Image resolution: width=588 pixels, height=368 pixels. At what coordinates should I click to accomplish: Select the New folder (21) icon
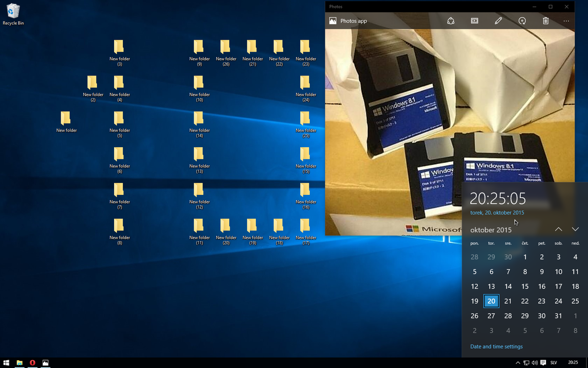click(252, 53)
